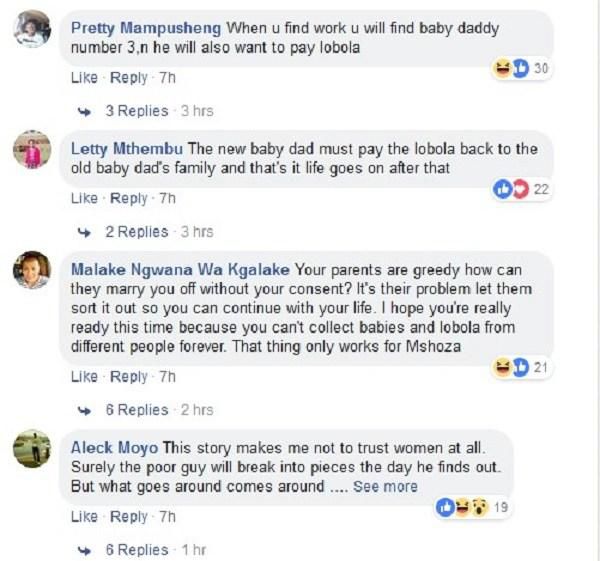
Task: Expand 6 Replies under Aleck Moyo
Action: (137, 550)
